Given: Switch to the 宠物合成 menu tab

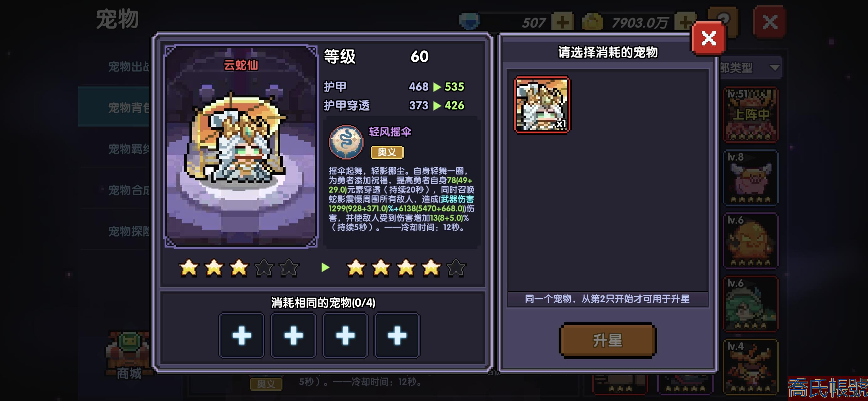Looking at the screenshot, I should (129, 190).
